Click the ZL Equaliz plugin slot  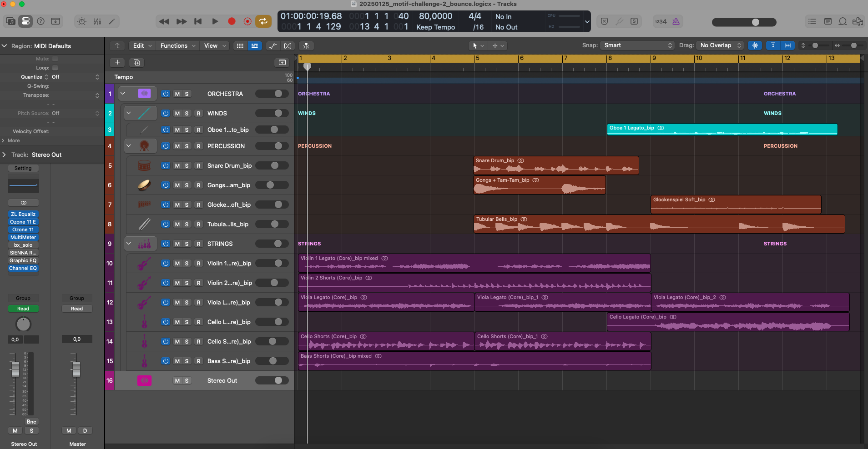click(23, 214)
